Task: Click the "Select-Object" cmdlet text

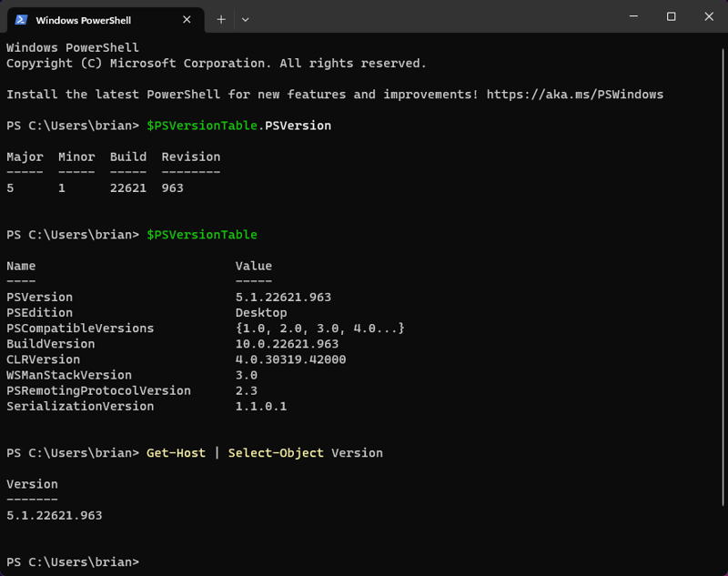Action: tap(276, 453)
